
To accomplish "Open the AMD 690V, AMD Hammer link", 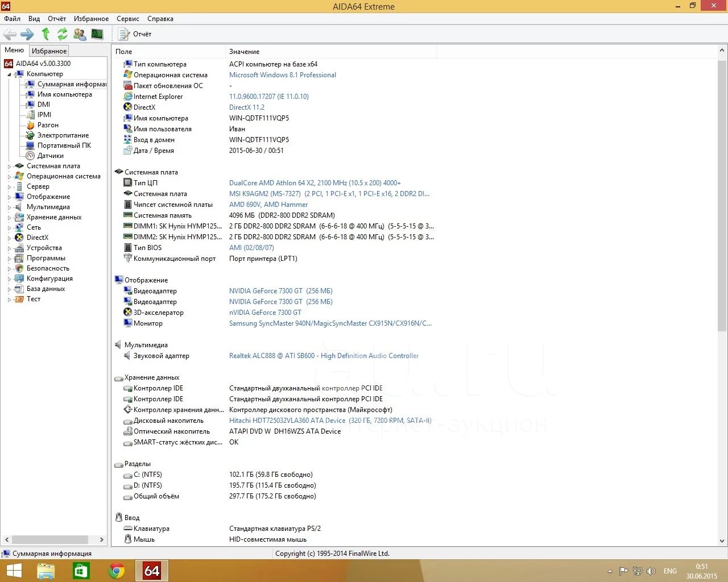I will coord(268,205).
